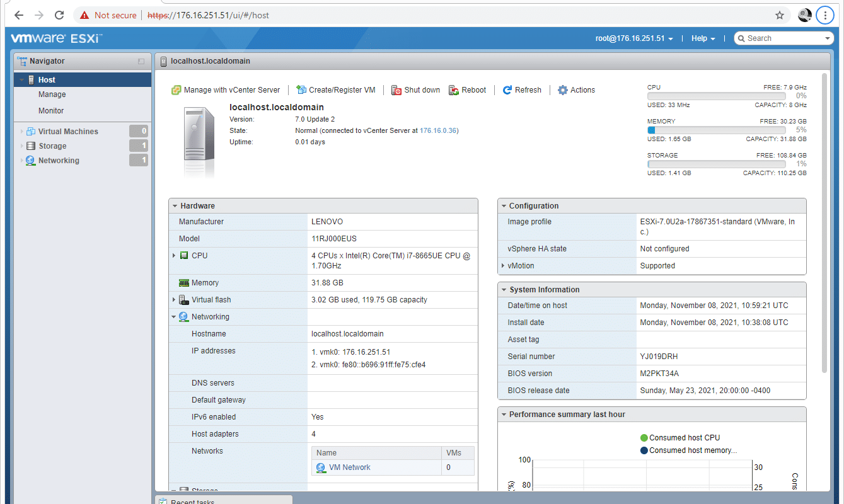
Task: Click the Actions button label
Action: click(x=582, y=90)
